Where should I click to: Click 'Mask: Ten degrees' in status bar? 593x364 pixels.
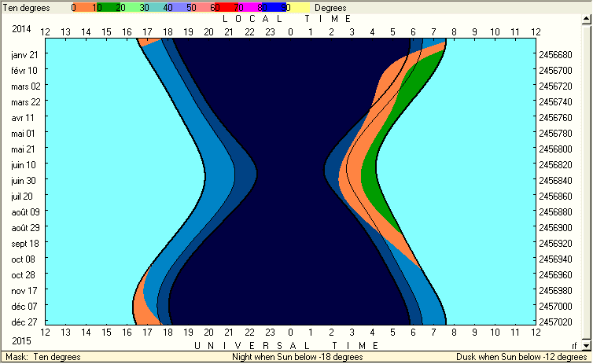[43, 357]
